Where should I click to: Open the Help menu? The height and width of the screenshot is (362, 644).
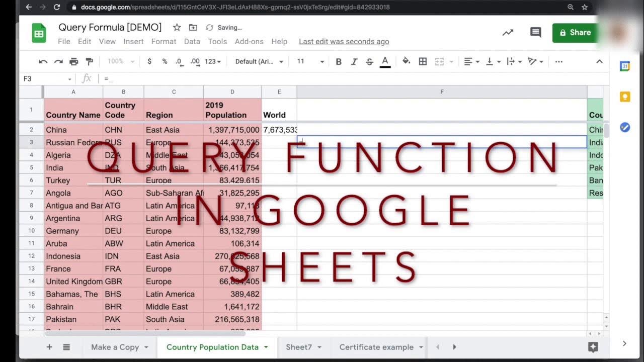coord(279,42)
